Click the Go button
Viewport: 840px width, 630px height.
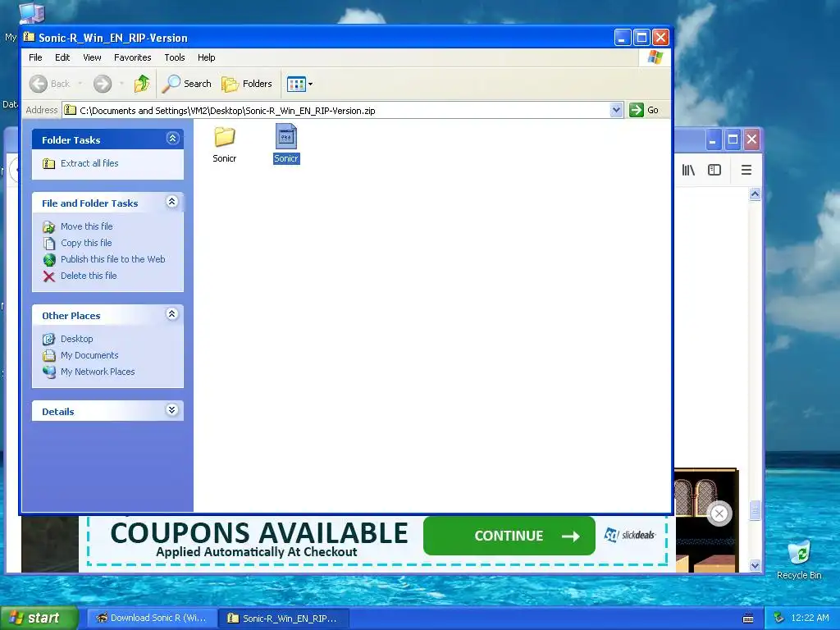coord(644,110)
